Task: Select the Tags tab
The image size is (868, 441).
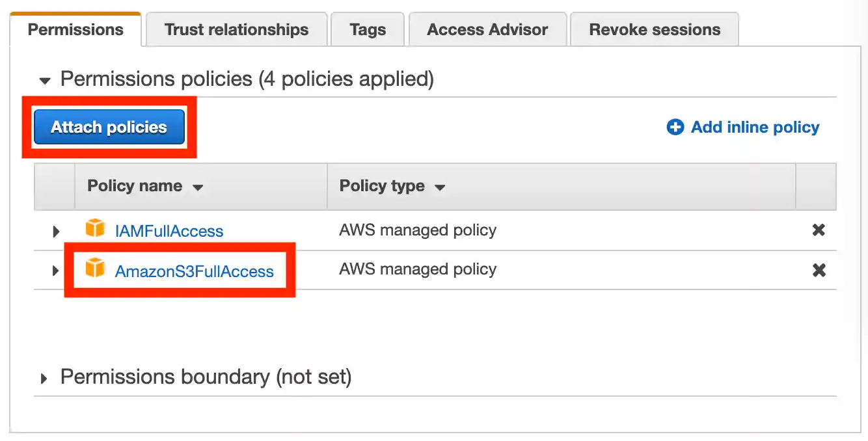Action: [x=367, y=29]
